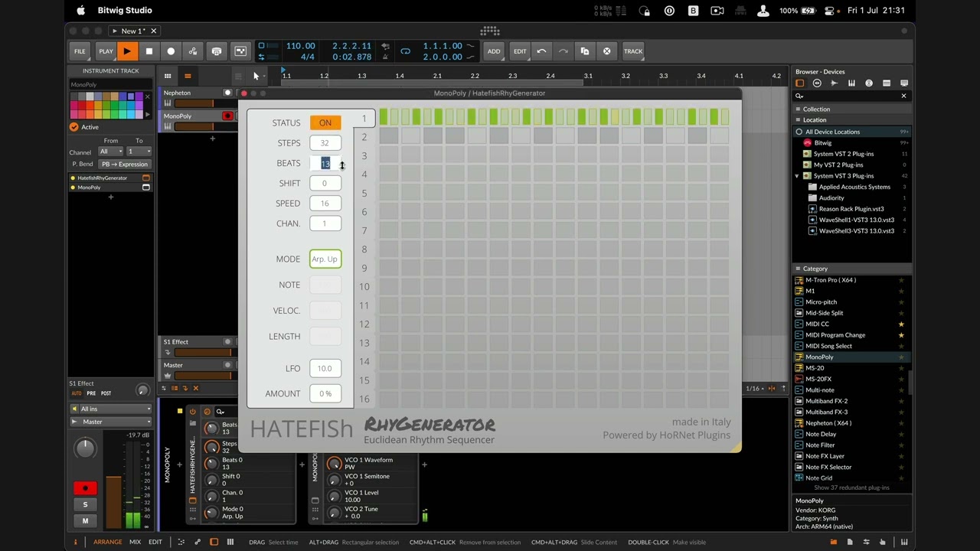Open the All ins input dropdown
The height and width of the screenshot is (551, 980).
coord(112,409)
